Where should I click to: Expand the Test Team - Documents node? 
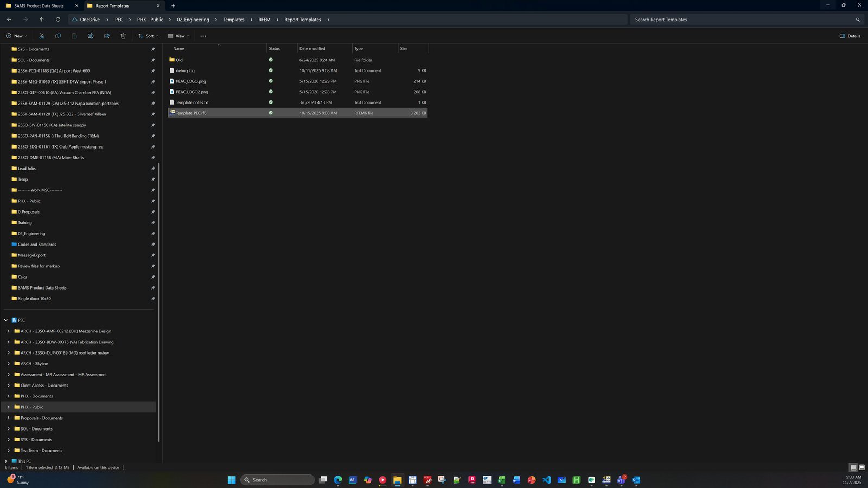point(8,451)
